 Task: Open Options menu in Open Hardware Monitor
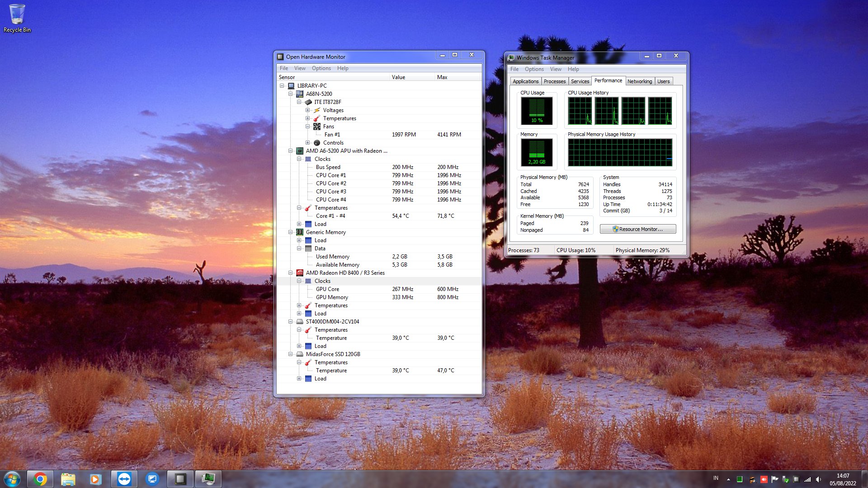[321, 68]
